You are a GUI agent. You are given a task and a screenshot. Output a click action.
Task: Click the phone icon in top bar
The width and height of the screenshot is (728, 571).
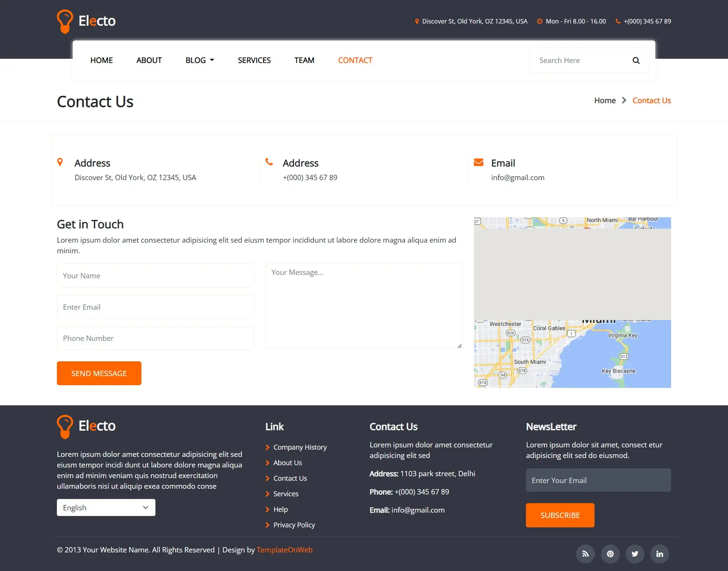point(618,21)
